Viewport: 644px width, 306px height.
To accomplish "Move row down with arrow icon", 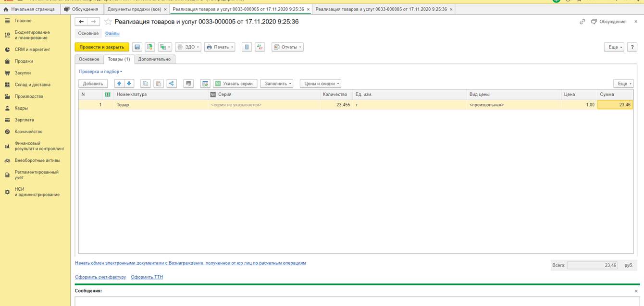I will [x=129, y=84].
